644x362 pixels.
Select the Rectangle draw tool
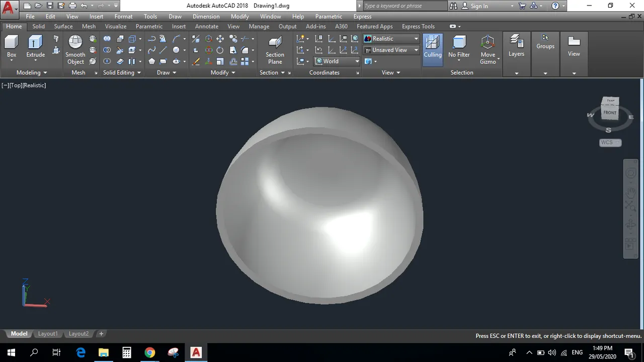[164, 61]
